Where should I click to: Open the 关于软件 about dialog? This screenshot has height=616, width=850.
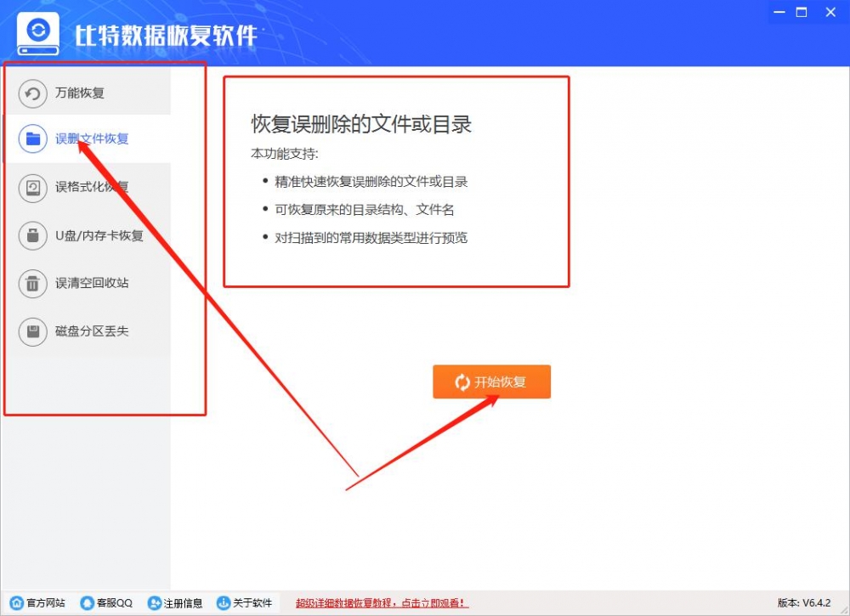pyautogui.click(x=244, y=602)
